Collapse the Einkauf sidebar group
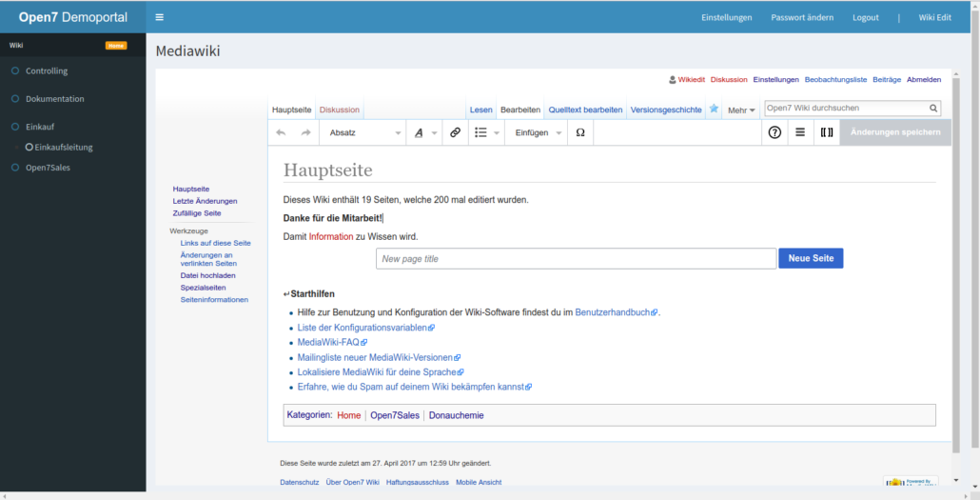This screenshot has height=500, width=980. [x=39, y=127]
